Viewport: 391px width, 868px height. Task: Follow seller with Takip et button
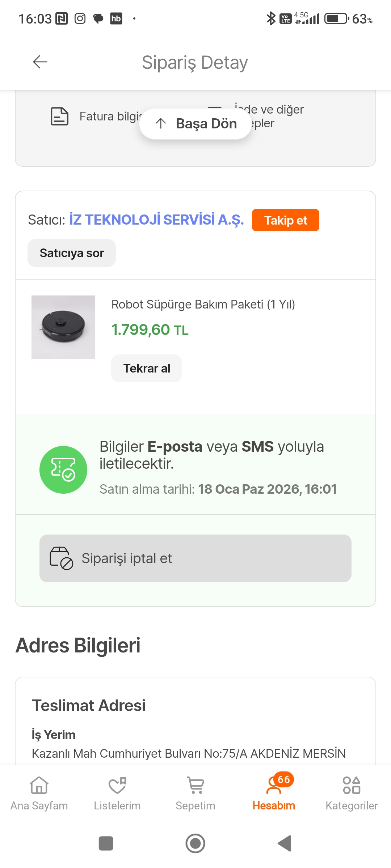[x=285, y=220]
